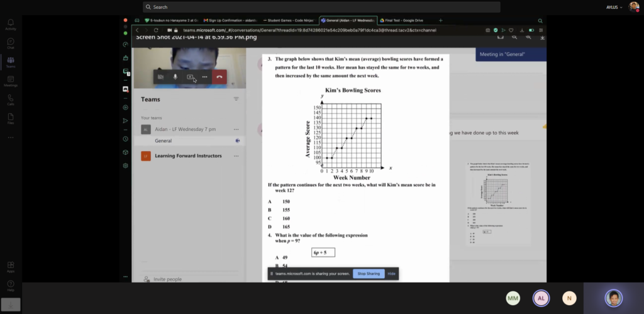Reload the page in the shared browser
644x314 pixels.
pyautogui.click(x=156, y=30)
